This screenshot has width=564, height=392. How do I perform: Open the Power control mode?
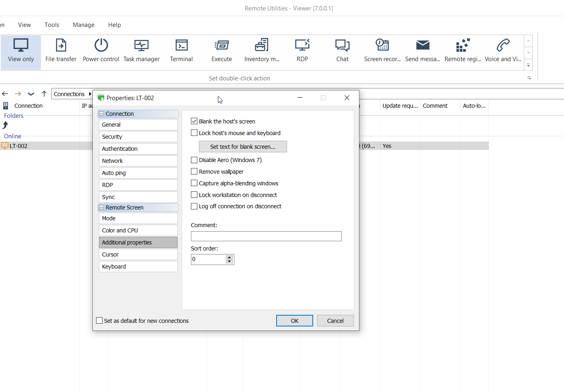coord(101,50)
